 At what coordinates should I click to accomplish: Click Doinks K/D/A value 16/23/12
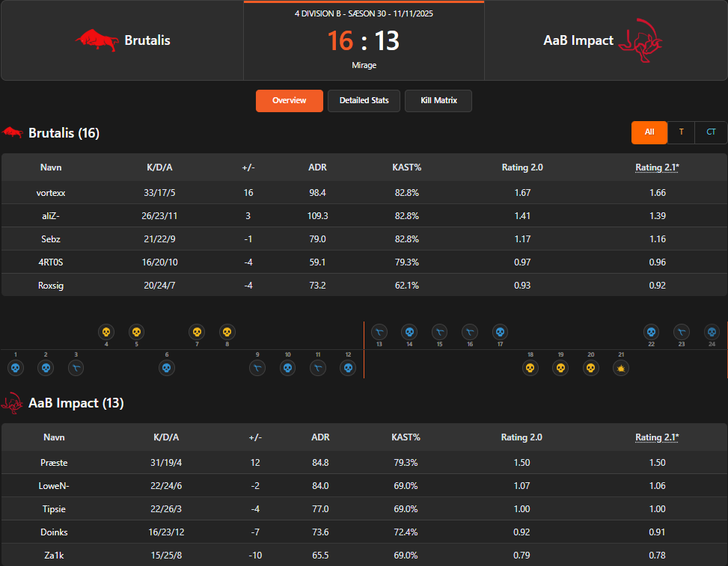(166, 532)
